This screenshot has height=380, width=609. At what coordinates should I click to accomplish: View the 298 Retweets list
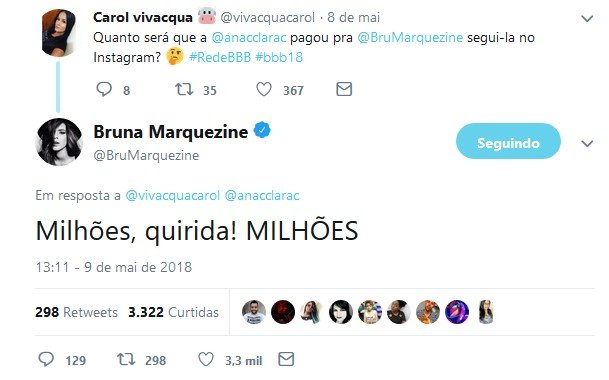click(x=76, y=312)
